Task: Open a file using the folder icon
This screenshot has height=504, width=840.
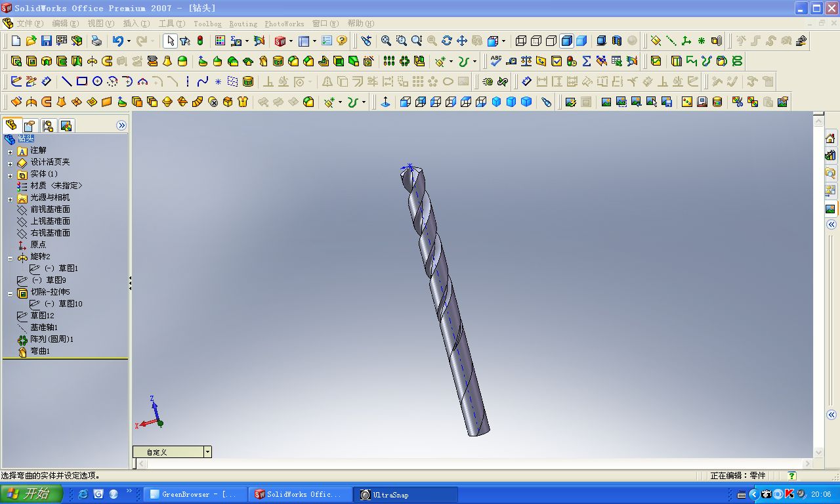Action: (x=31, y=41)
